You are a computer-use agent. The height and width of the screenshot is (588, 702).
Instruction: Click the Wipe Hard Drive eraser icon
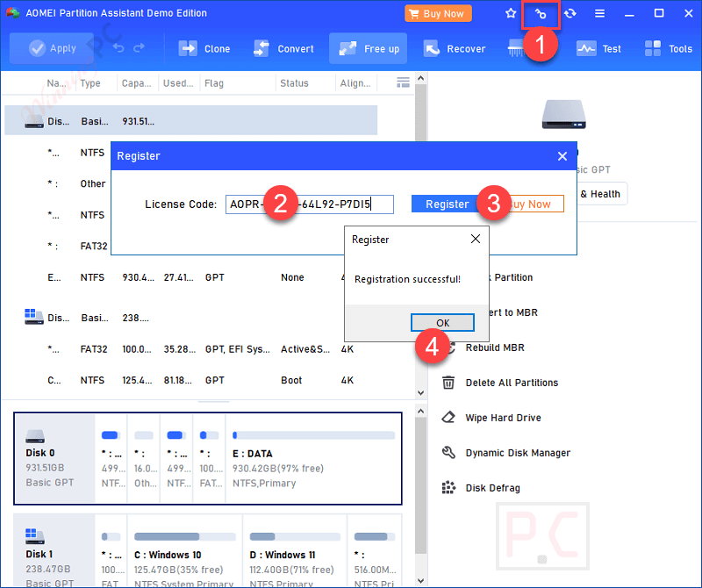click(x=448, y=418)
